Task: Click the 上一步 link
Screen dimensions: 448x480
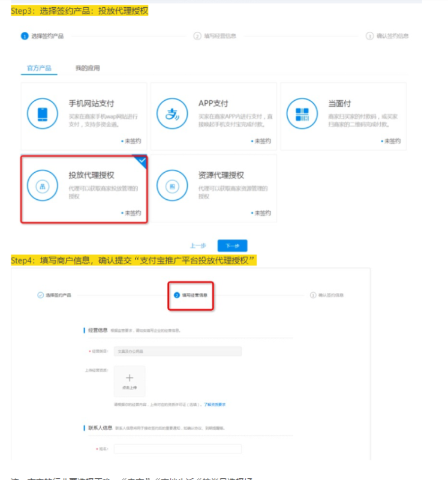Action: click(x=198, y=245)
